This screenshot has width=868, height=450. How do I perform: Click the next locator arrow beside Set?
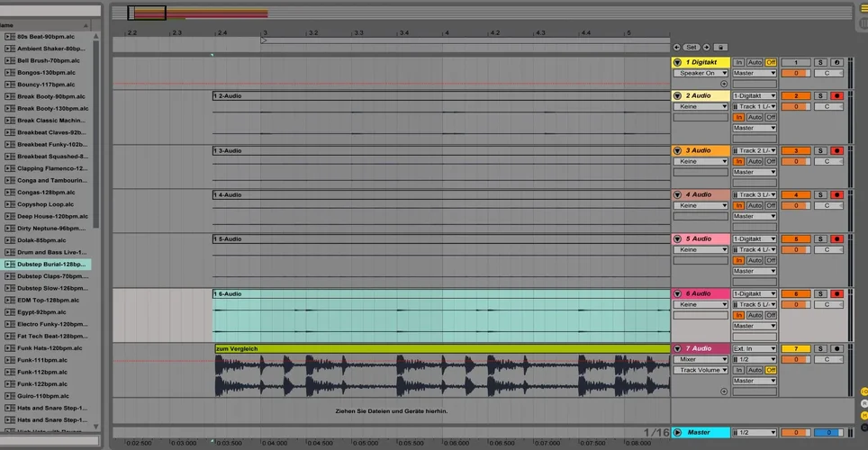[x=706, y=47]
